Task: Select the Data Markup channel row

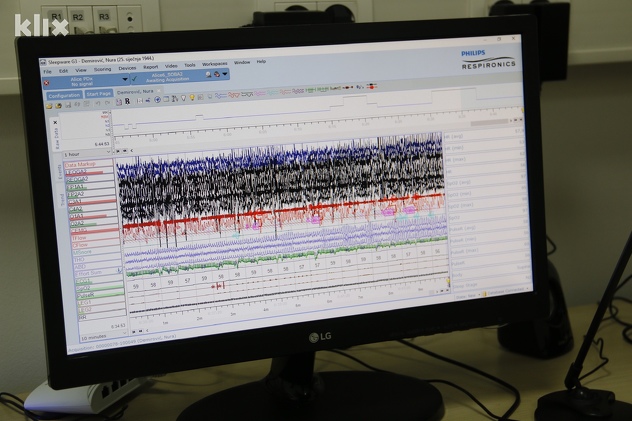Action: pos(88,164)
